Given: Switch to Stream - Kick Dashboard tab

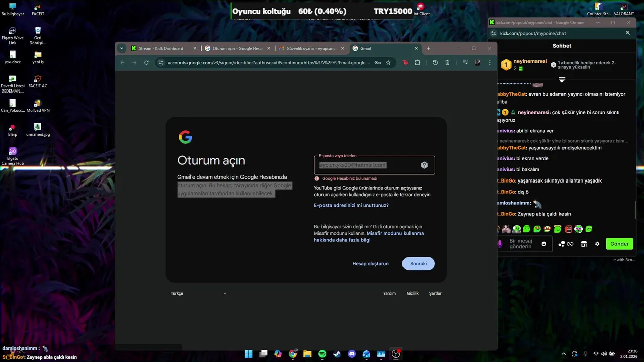Looking at the screenshot, I should point(160,48).
